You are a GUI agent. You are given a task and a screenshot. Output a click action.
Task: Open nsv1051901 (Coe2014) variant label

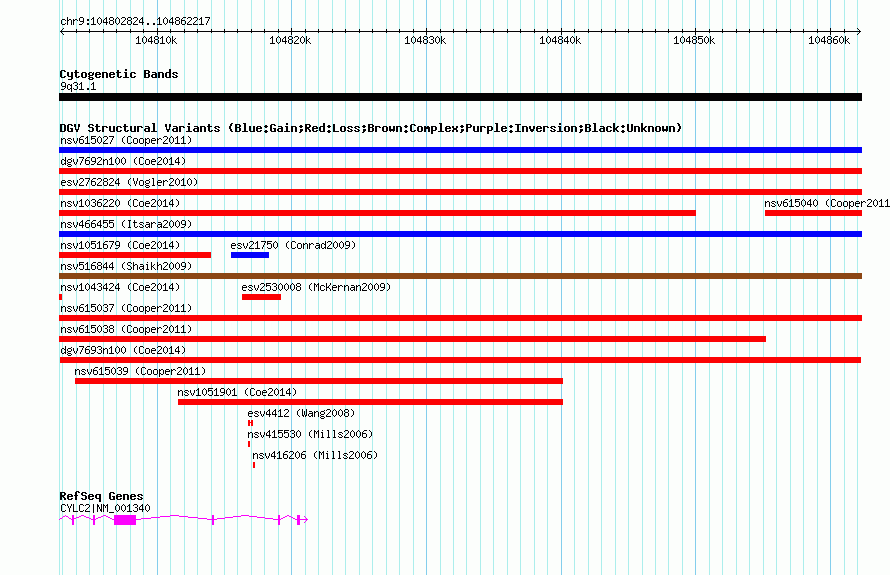point(237,392)
